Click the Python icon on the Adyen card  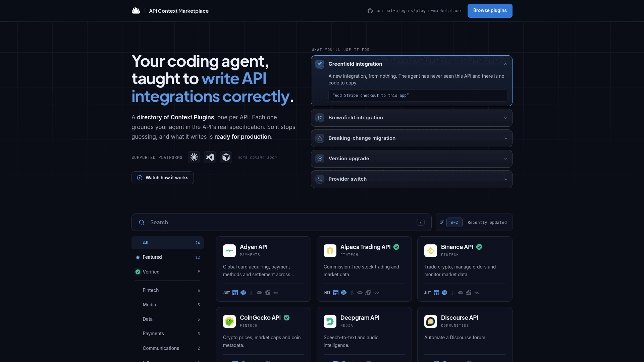[243, 293]
